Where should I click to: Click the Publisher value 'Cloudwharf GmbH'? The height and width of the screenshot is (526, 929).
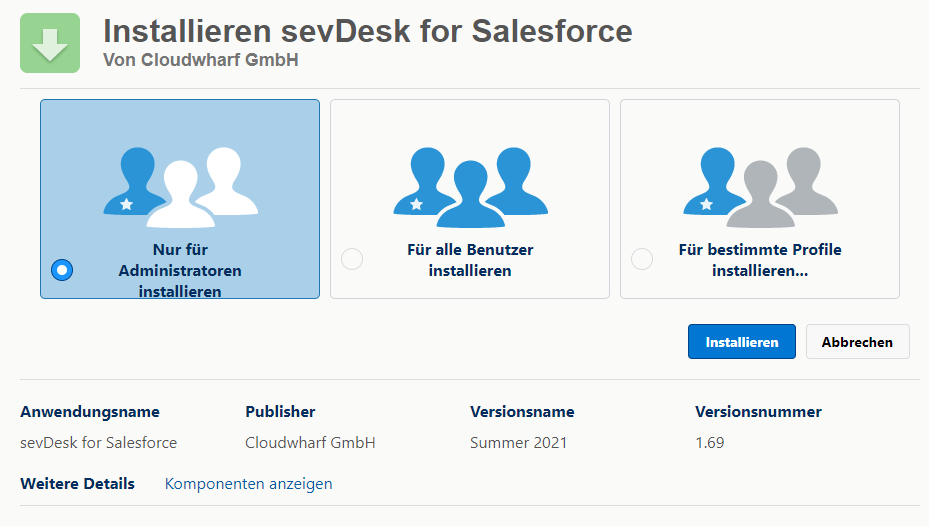pyautogui.click(x=310, y=442)
